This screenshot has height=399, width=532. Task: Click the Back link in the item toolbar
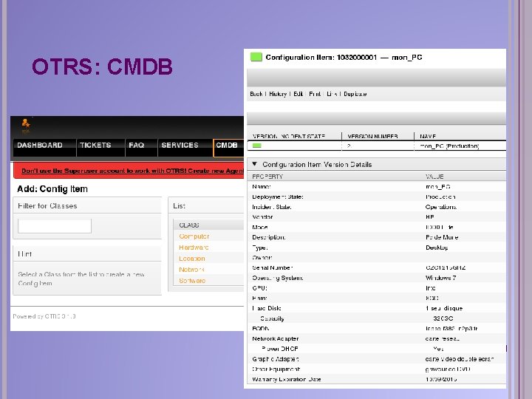click(256, 94)
